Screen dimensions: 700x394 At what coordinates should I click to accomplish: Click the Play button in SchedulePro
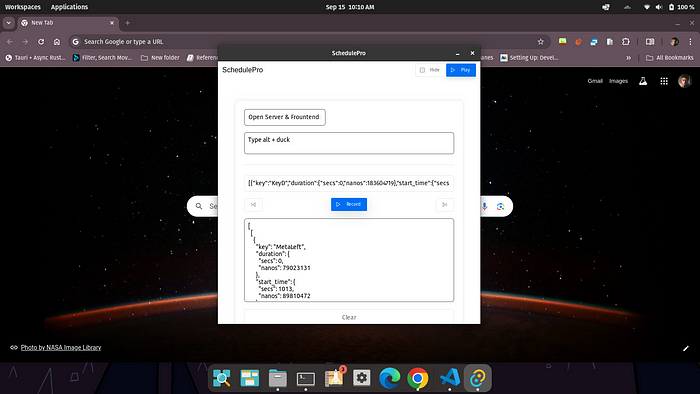461,70
